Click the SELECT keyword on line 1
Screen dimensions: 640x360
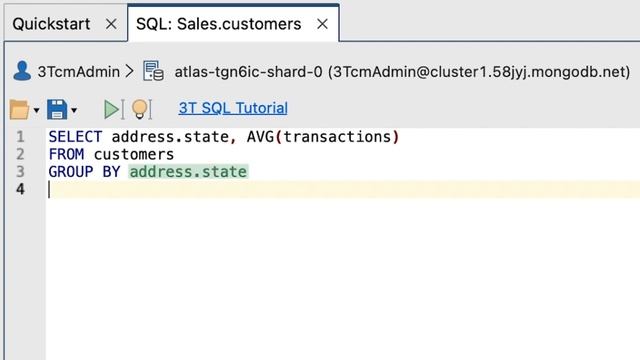click(75, 137)
